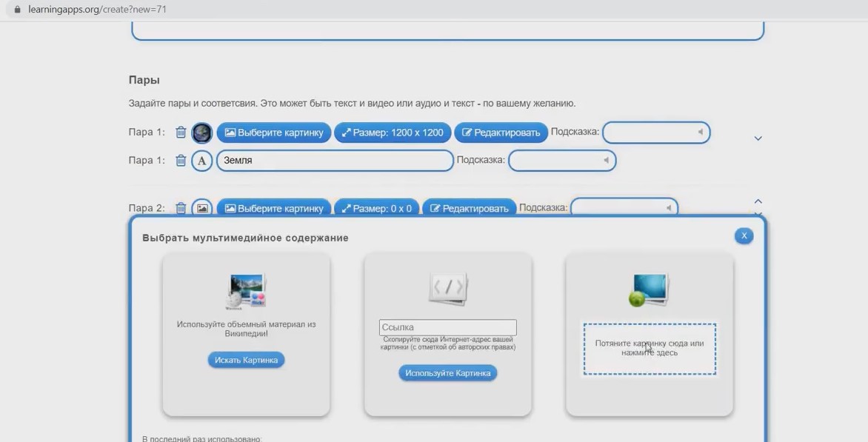Close the multimedia selection dialog with X
Viewport: 868px width, 442px height.
coord(744,235)
